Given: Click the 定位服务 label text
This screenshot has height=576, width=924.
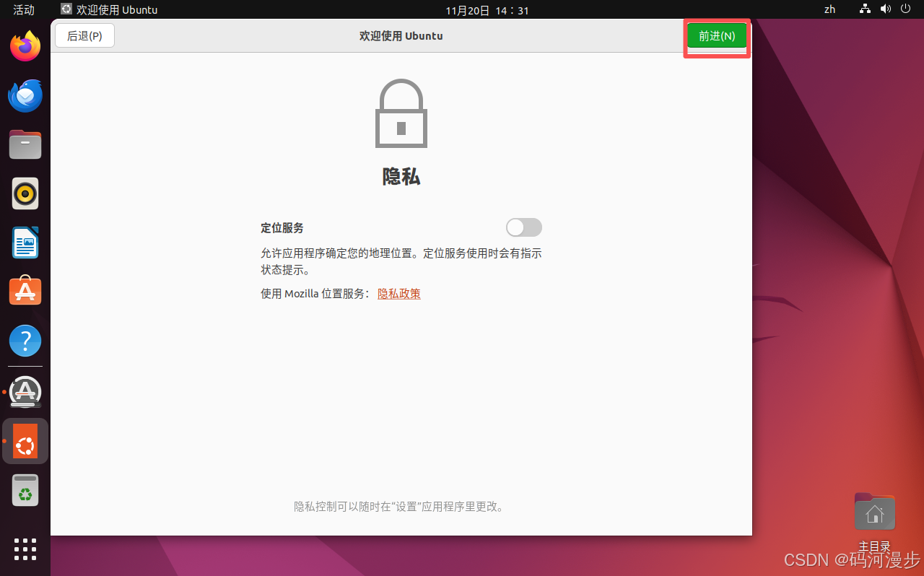Looking at the screenshot, I should (x=282, y=228).
